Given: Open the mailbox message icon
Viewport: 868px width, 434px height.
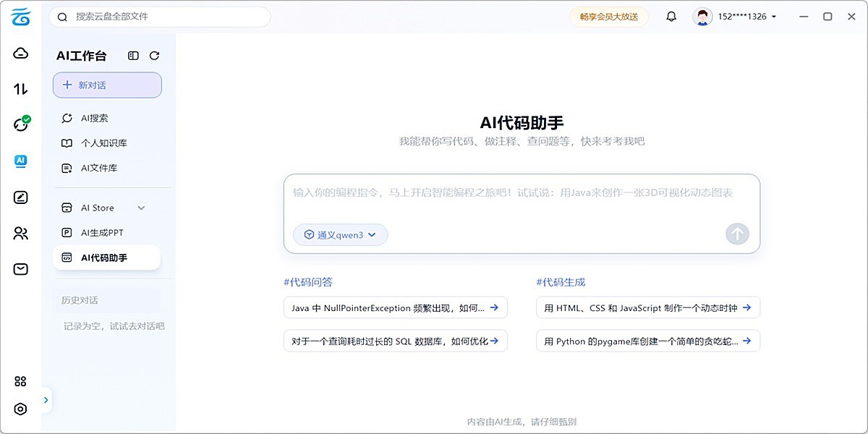Looking at the screenshot, I should pos(21,268).
